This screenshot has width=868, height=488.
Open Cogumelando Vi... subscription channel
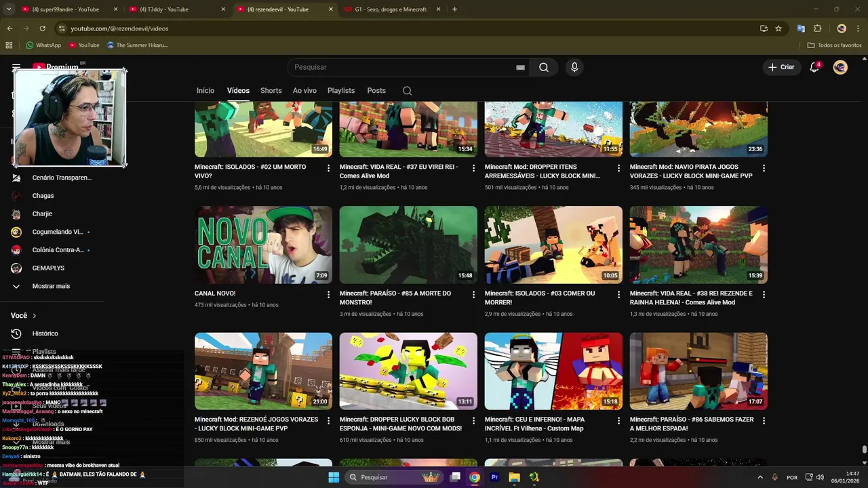(x=58, y=232)
